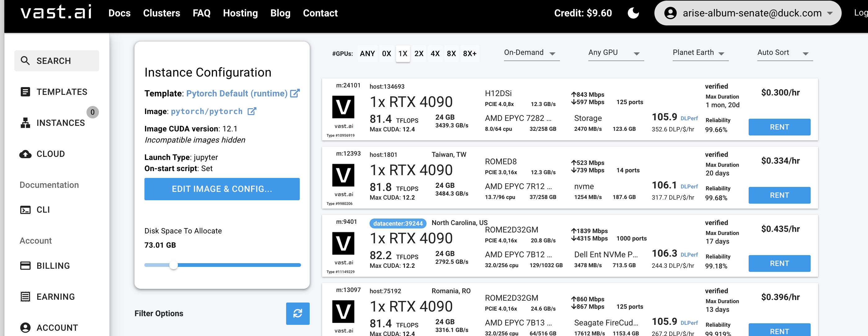Open the Hosting menu item
This screenshot has width=868, height=336.
(240, 13)
